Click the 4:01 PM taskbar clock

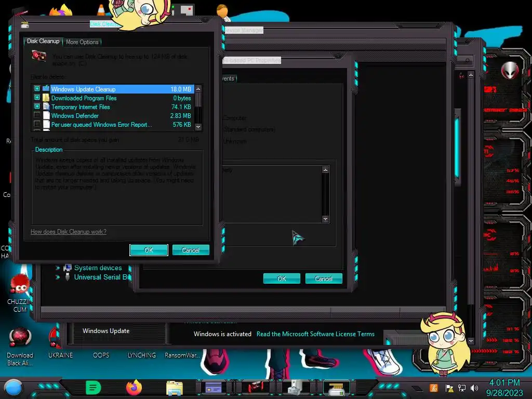tap(504, 383)
